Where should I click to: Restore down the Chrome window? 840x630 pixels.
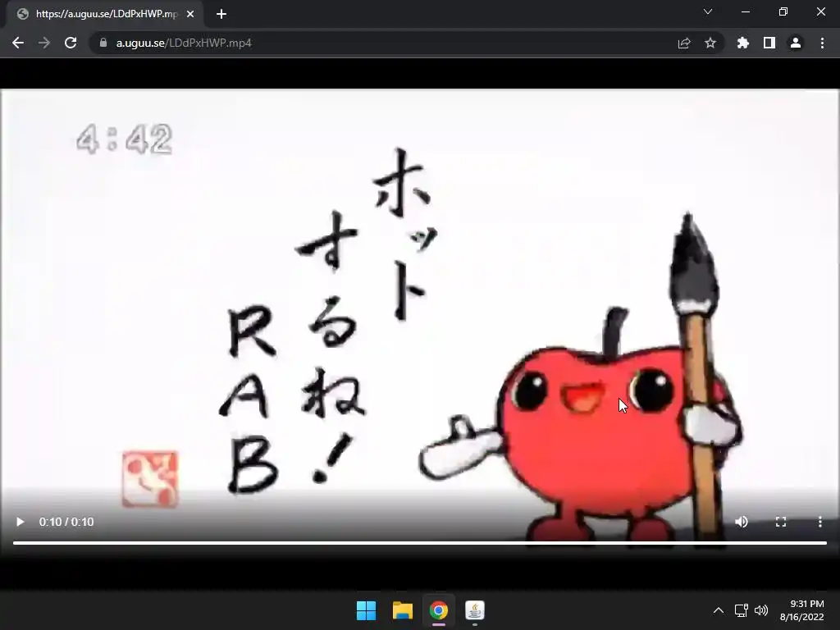point(783,11)
